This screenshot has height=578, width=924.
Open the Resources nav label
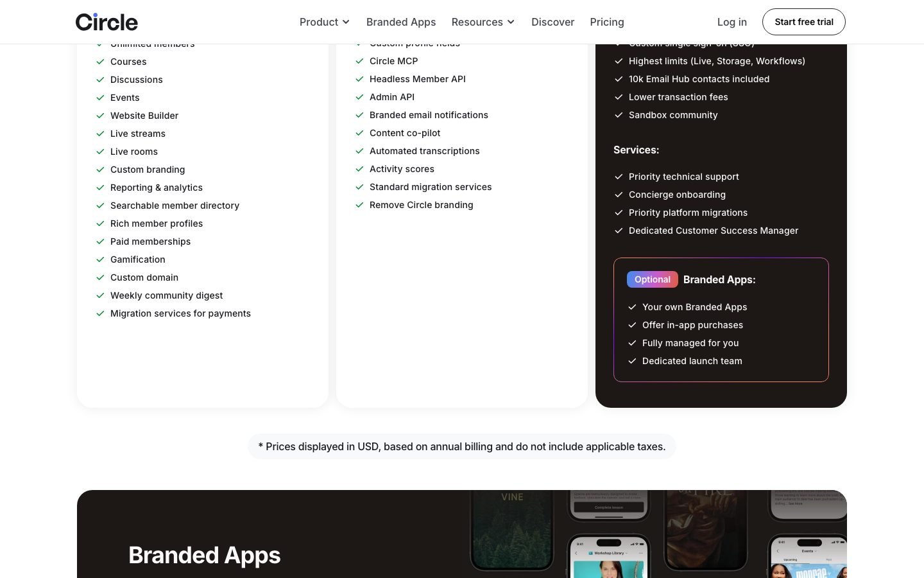coord(477,22)
